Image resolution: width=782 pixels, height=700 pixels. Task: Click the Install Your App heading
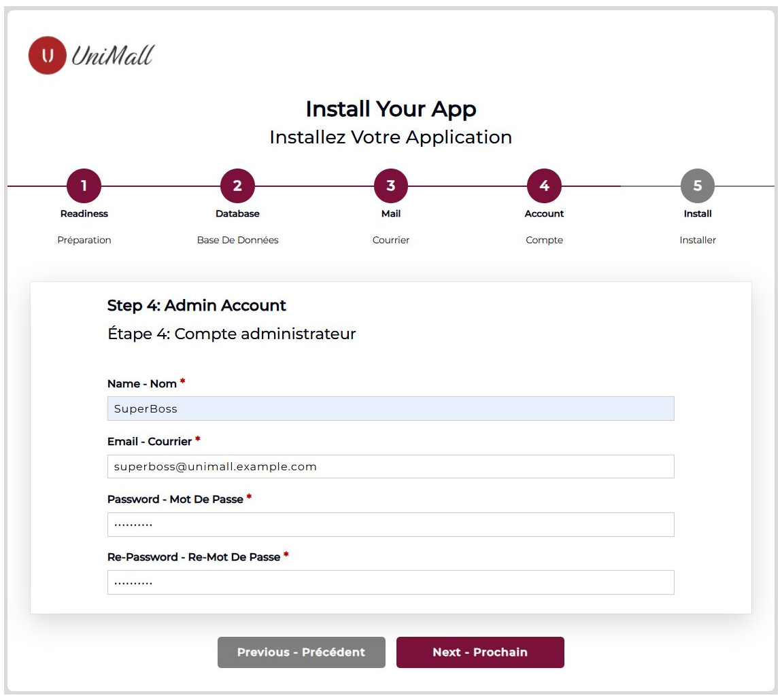pyautogui.click(x=390, y=109)
